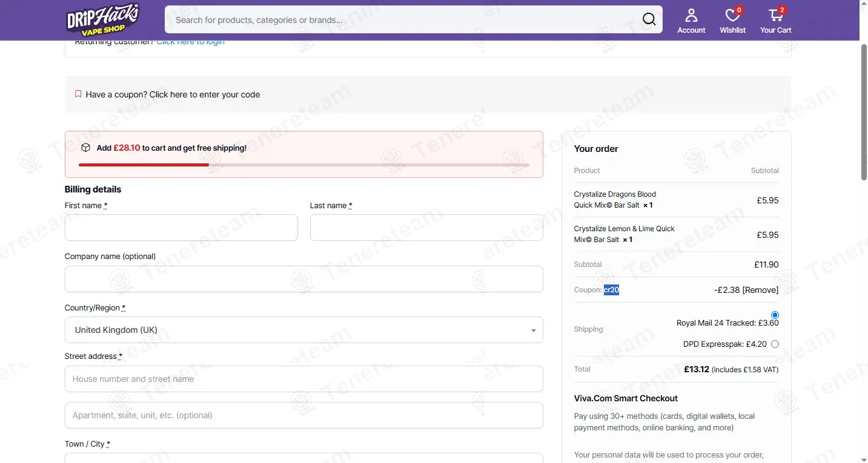Click the DripHacks Vape Shop logo
This screenshot has width=868, height=463.
click(102, 20)
